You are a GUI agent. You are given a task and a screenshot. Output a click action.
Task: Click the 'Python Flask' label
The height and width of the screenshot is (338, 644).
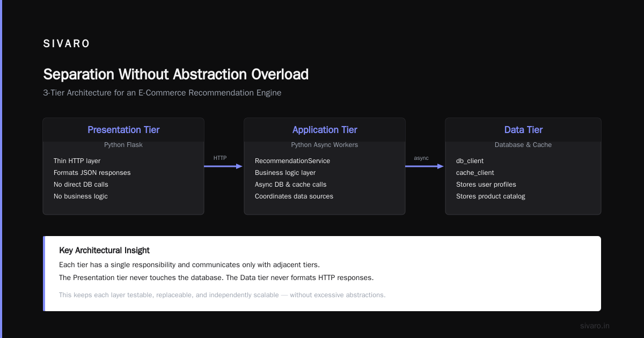pos(123,145)
